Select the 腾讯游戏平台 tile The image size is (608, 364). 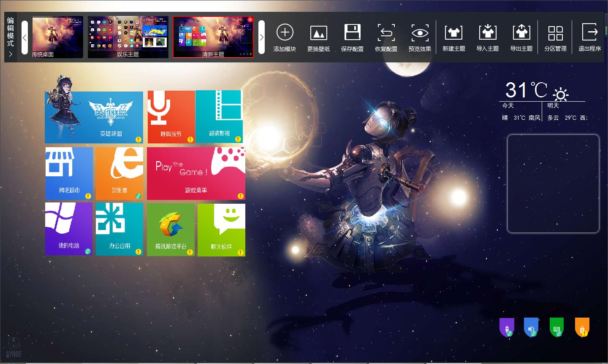pyautogui.click(x=171, y=230)
